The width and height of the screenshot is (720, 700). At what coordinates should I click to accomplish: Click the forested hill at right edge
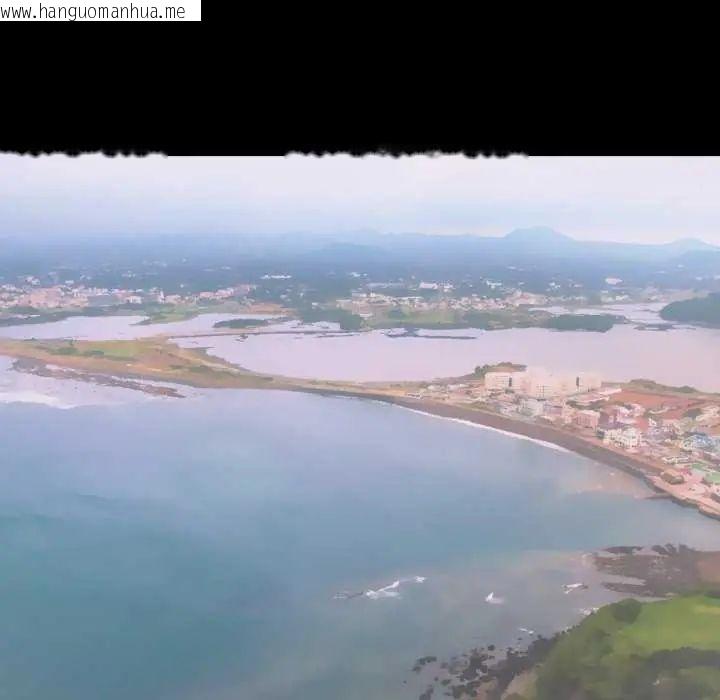691,309
